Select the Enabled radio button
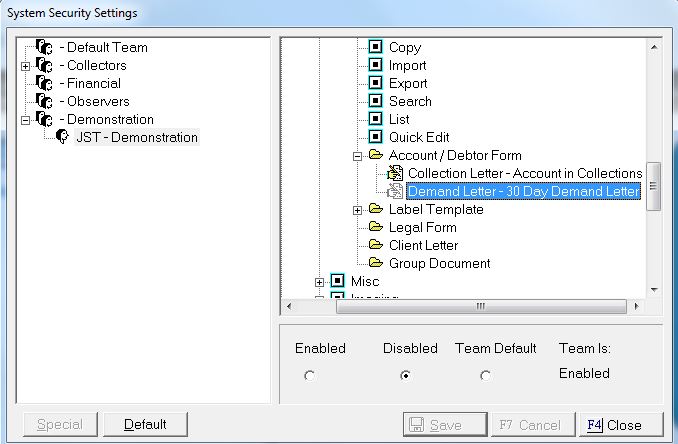This screenshot has width=678, height=444. click(x=309, y=375)
